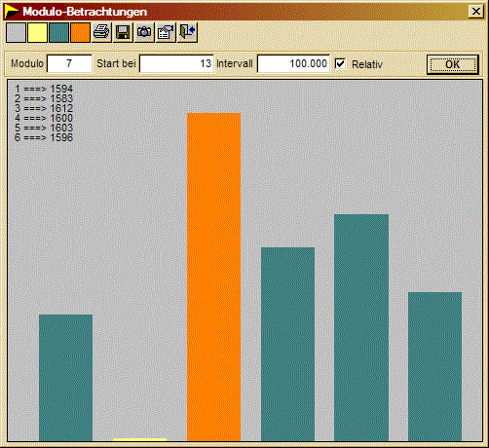Click the small yellow bar
The image size is (489, 448).
pos(139,439)
